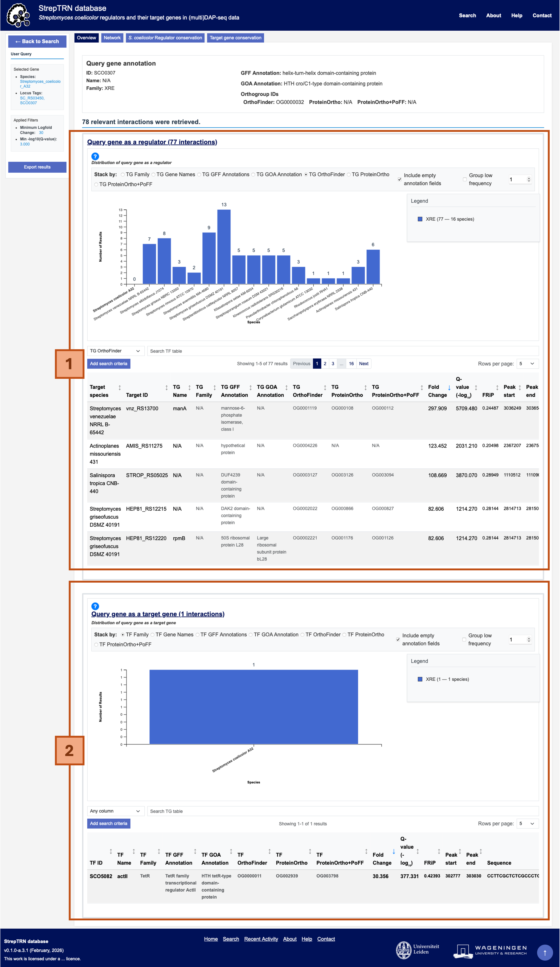Sort regulator table by TG GOA Annotation
560x967 pixels.
286,388
